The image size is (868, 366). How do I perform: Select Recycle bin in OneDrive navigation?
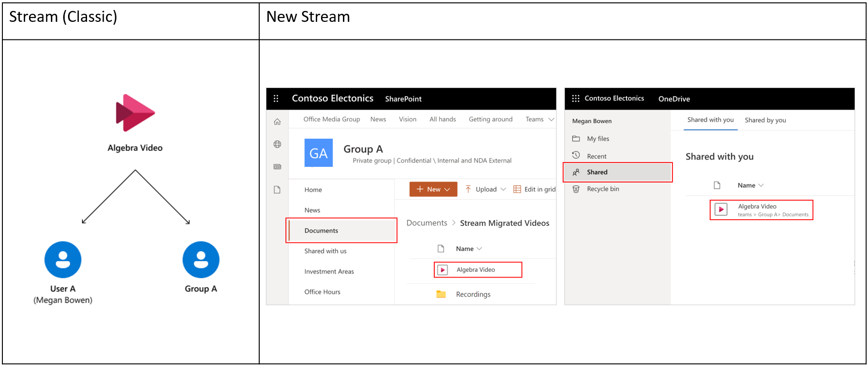(603, 189)
